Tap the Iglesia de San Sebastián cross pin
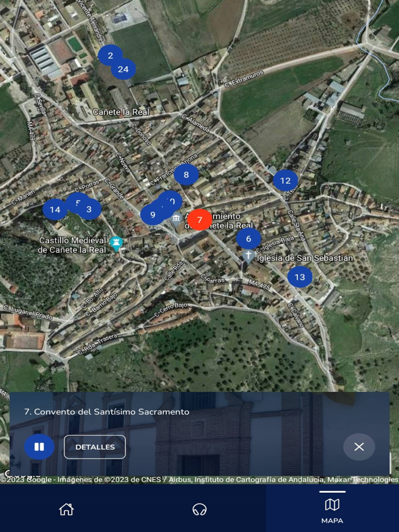399x532 pixels. [x=248, y=257]
